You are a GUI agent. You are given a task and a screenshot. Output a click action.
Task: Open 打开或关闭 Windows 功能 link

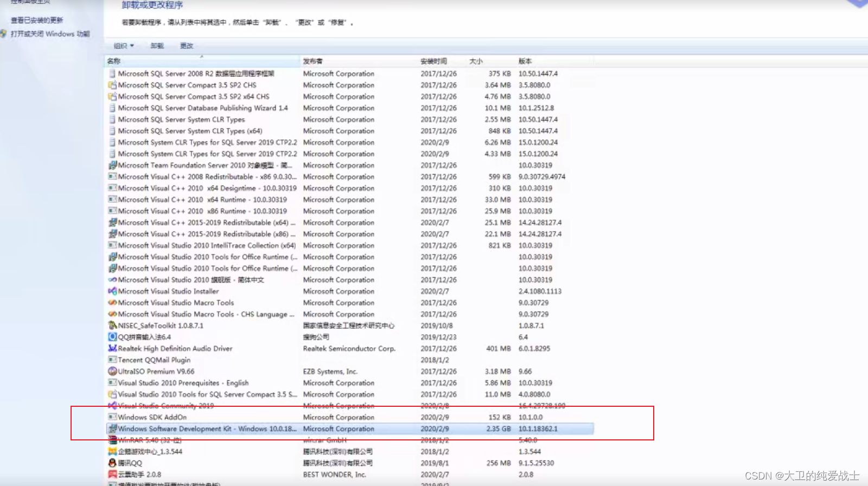tap(50, 34)
